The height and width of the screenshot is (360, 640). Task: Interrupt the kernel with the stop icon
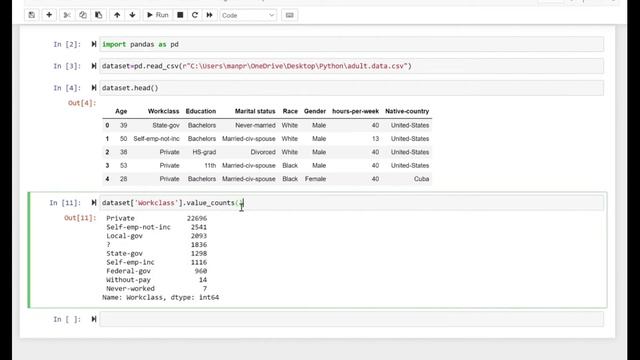click(180, 15)
